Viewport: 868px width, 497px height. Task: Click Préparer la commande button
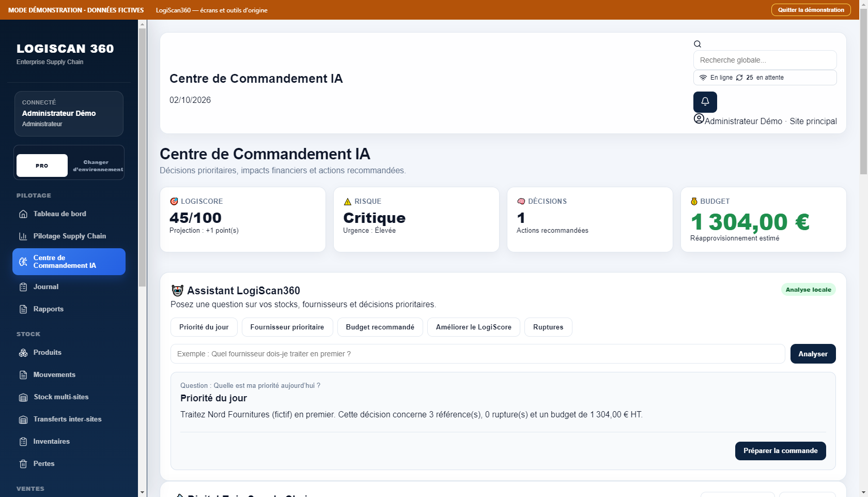[x=780, y=451]
